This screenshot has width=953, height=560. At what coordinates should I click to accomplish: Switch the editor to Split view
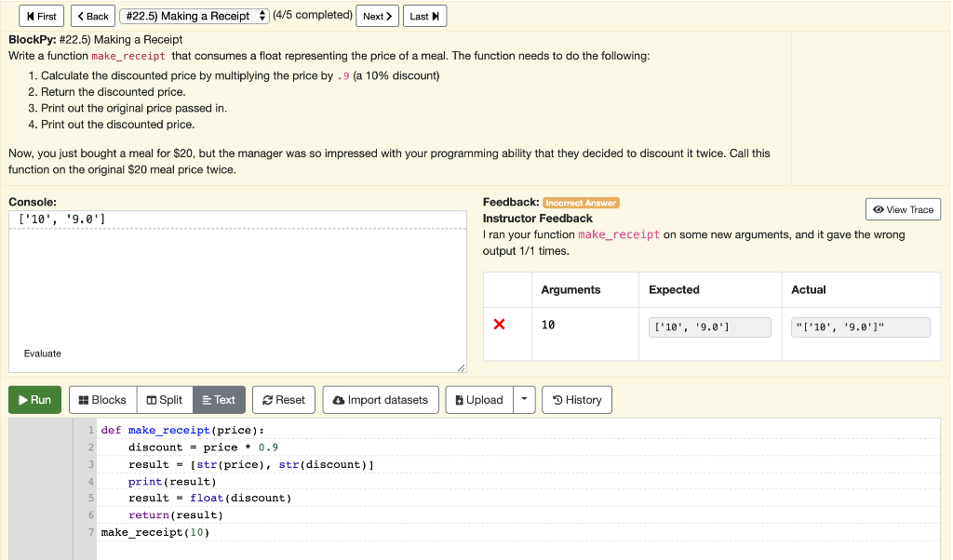click(x=165, y=400)
